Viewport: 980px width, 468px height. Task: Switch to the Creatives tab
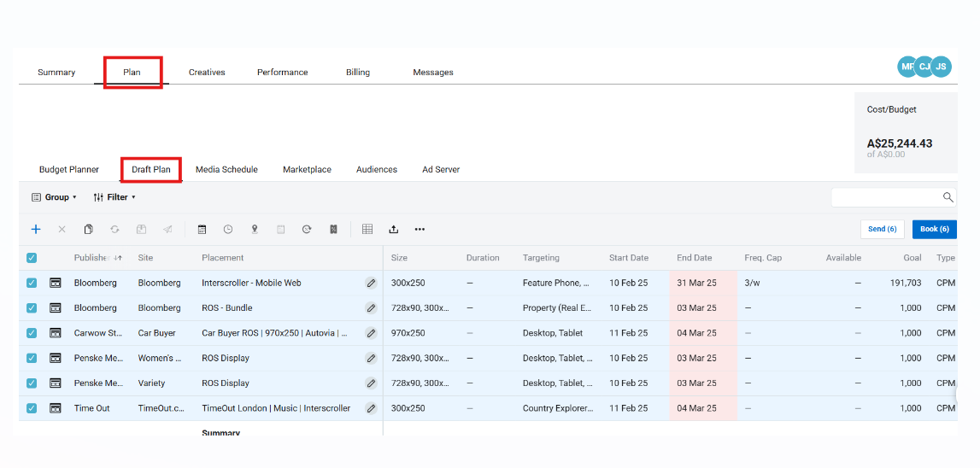point(207,73)
